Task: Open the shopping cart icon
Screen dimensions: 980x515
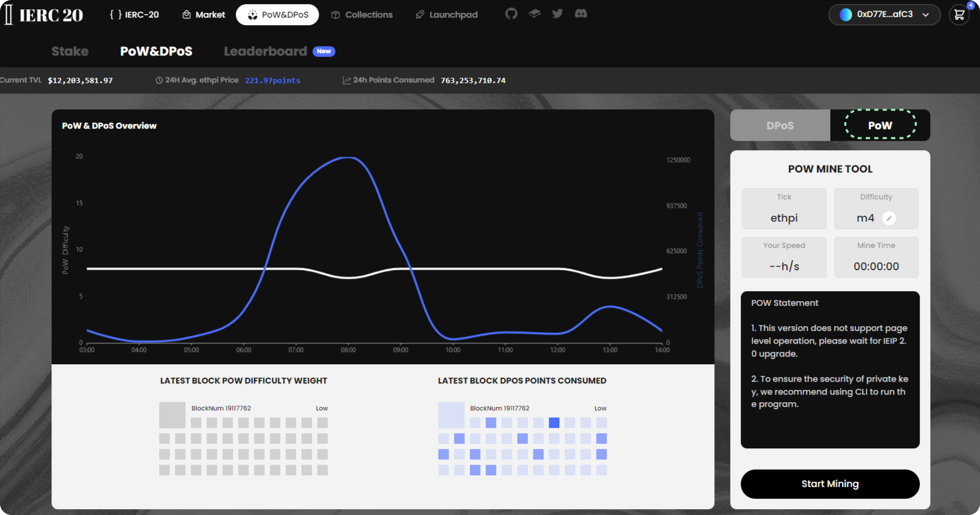Action: [x=959, y=15]
